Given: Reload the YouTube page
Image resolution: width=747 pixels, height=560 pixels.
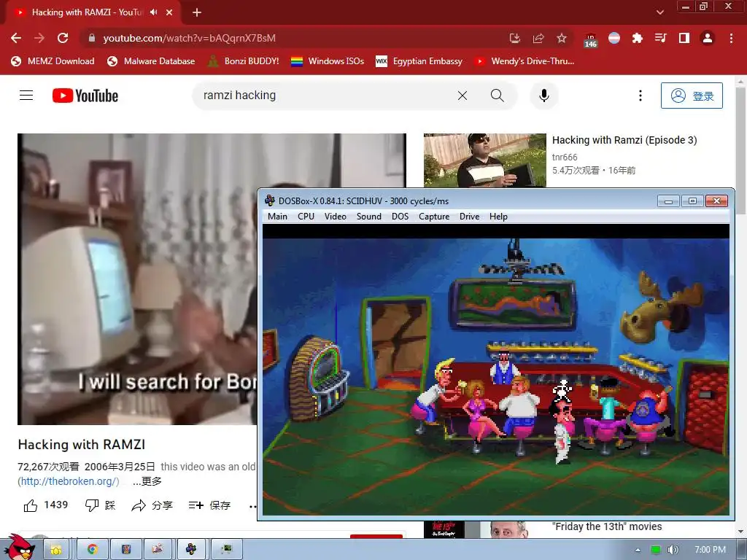Looking at the screenshot, I should click(63, 38).
